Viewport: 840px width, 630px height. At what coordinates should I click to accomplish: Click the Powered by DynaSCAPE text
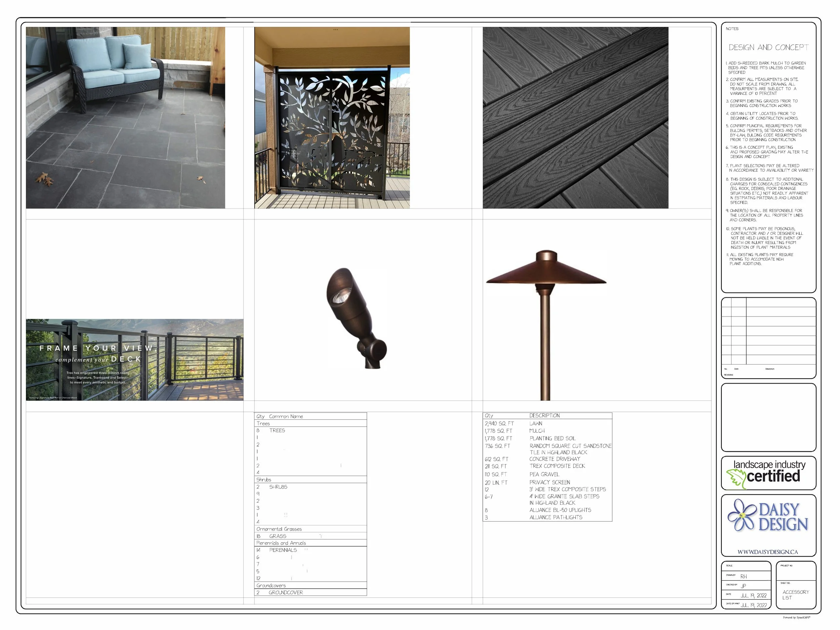tap(796, 618)
